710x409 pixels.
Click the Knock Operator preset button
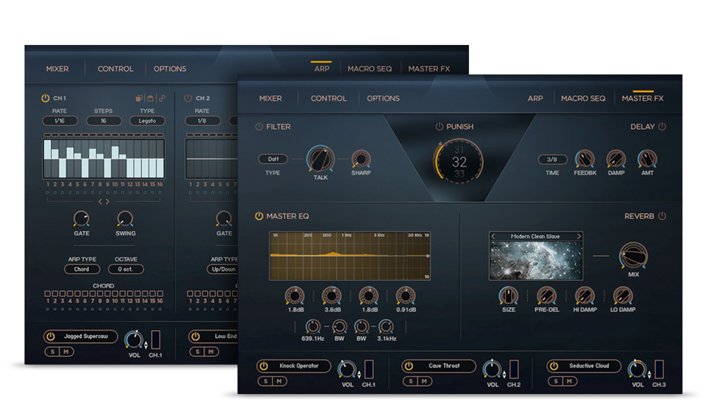tap(299, 367)
